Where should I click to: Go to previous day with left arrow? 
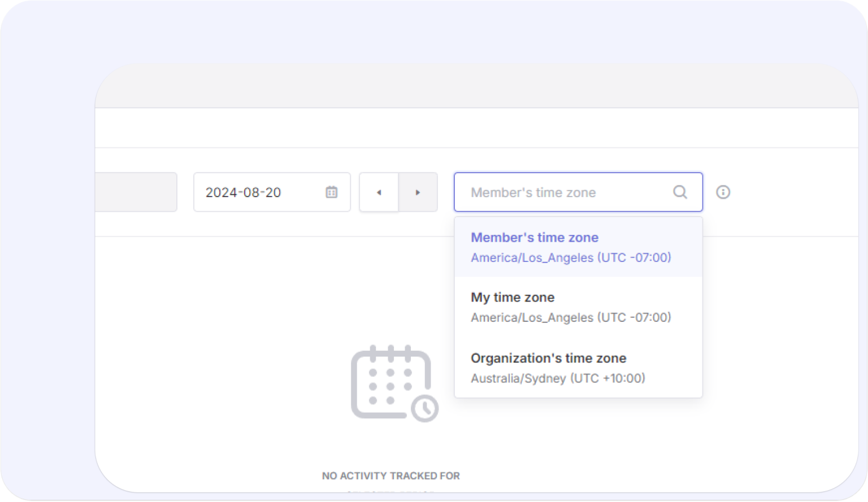(x=379, y=192)
